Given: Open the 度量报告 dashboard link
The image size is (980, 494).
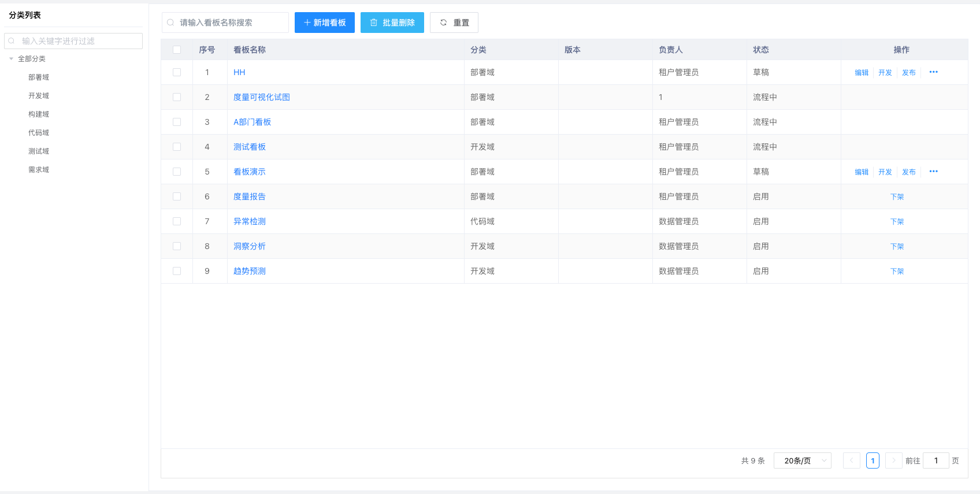Looking at the screenshot, I should coord(249,196).
